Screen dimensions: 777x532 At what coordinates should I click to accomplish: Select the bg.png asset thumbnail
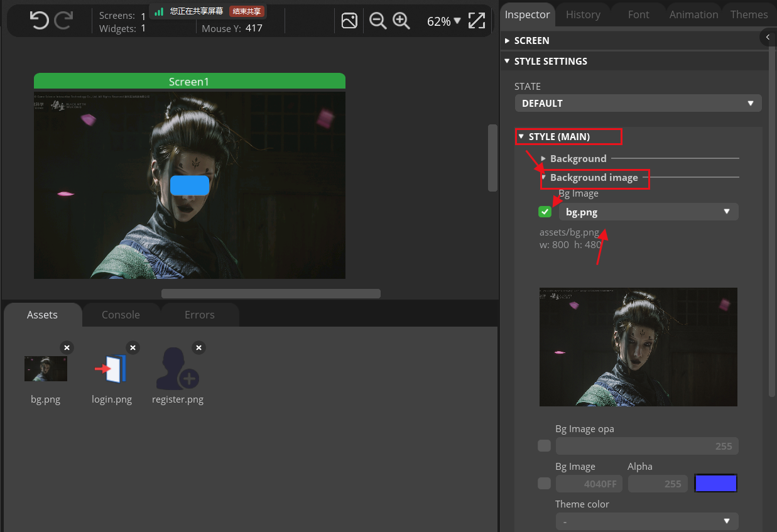(x=46, y=369)
